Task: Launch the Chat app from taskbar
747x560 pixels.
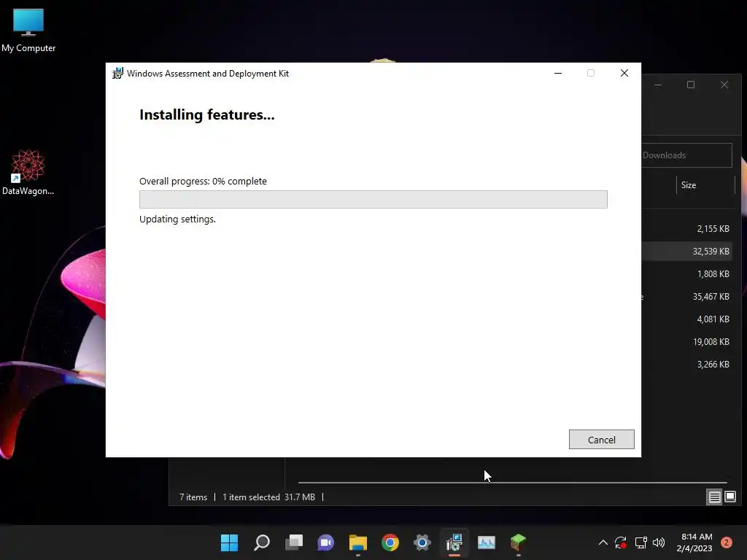Action: click(x=326, y=542)
